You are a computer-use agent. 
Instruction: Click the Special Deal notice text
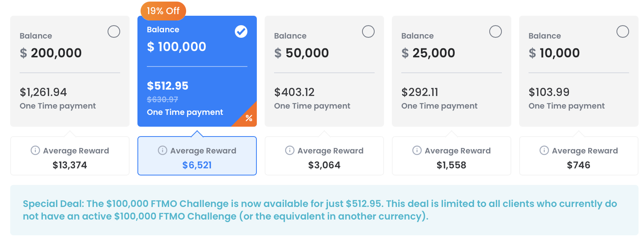320,210
